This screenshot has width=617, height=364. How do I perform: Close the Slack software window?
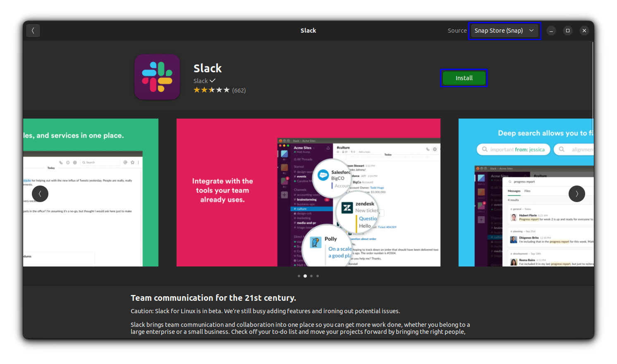pyautogui.click(x=584, y=31)
